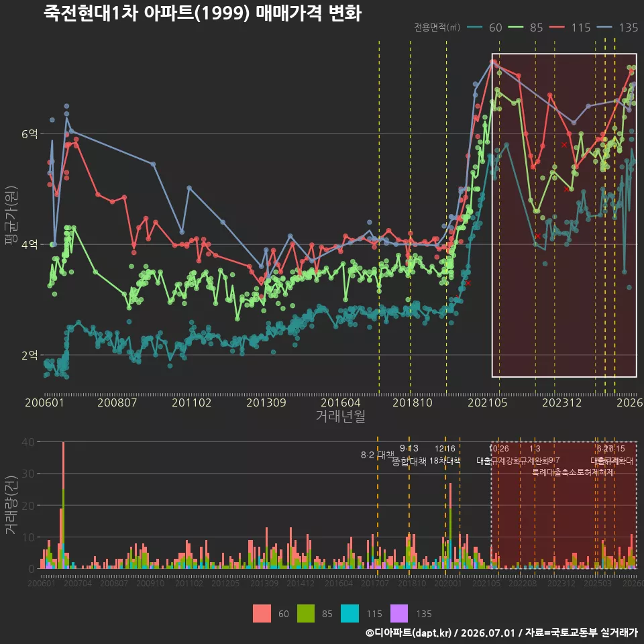Image resolution: width=644 pixels, height=644 pixels.
Task: Click the 8·2 대책 policy marker label
Action: tap(378, 455)
